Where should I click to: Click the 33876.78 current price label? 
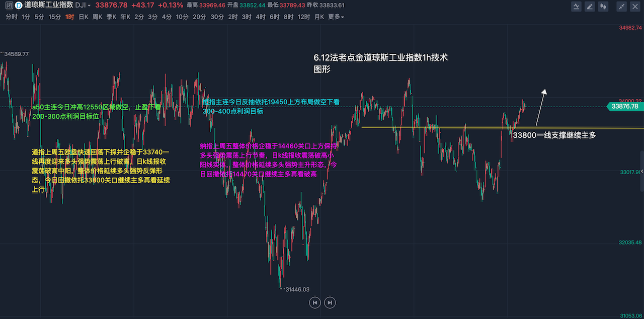624,106
